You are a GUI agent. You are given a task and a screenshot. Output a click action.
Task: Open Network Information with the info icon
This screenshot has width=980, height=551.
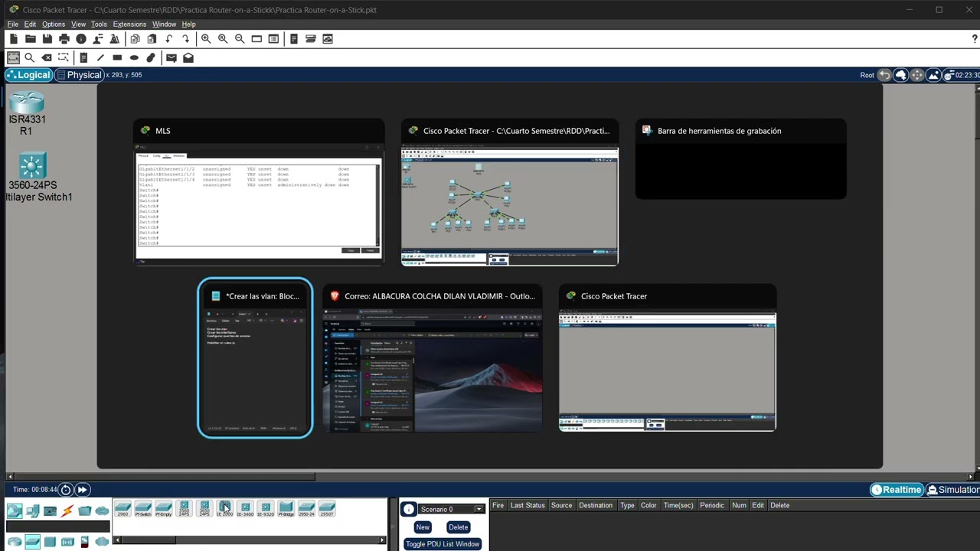tap(81, 39)
